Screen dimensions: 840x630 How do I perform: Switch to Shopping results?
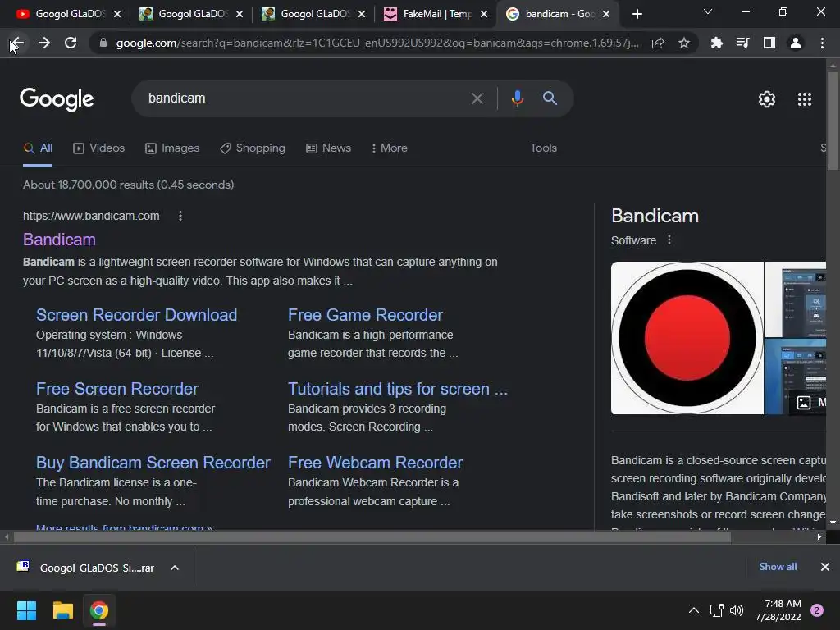point(253,148)
